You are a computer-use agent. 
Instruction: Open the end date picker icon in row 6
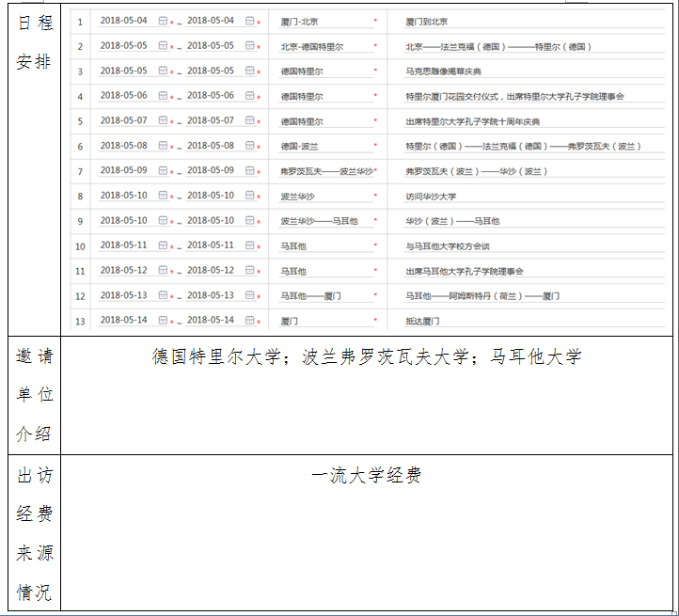pos(250,146)
